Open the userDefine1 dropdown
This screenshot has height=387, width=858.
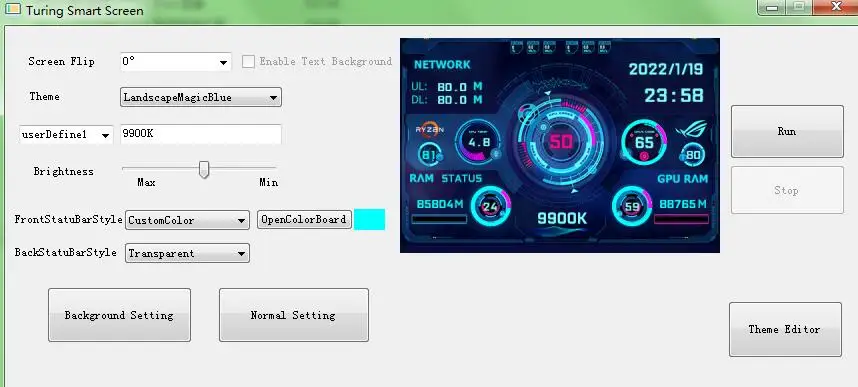pyautogui.click(x=66, y=135)
